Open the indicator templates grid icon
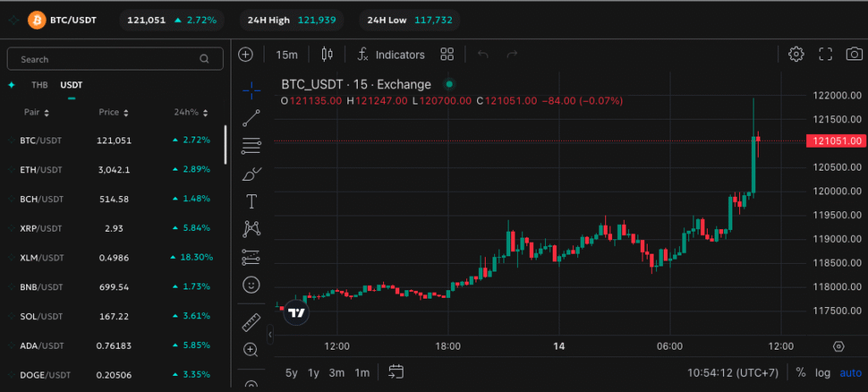Screen dimensions: 868x392 pyautogui.click(x=447, y=54)
